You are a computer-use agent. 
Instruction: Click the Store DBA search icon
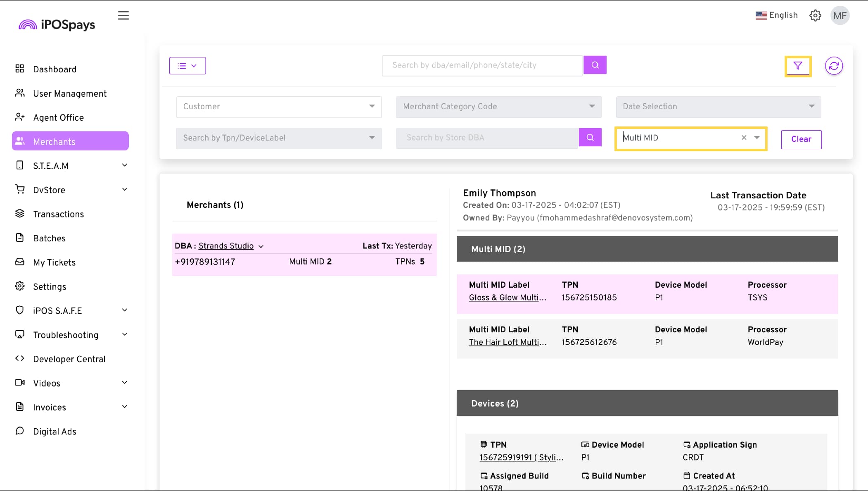tap(590, 137)
